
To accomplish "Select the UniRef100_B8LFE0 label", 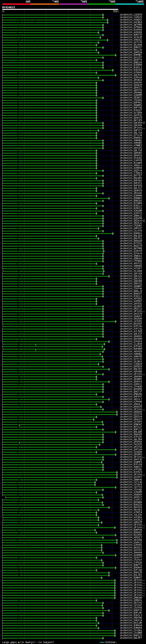I will pyautogui.click(x=131, y=369).
